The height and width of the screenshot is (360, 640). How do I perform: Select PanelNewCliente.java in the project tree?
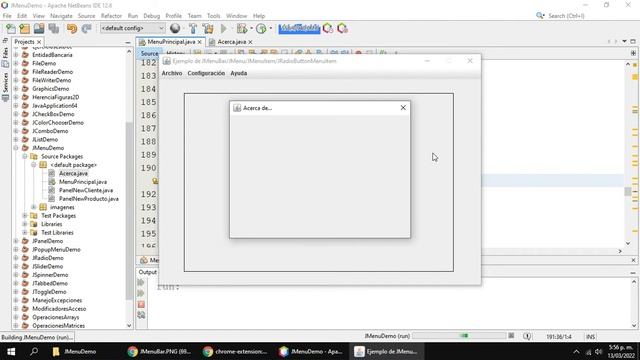coord(86,190)
